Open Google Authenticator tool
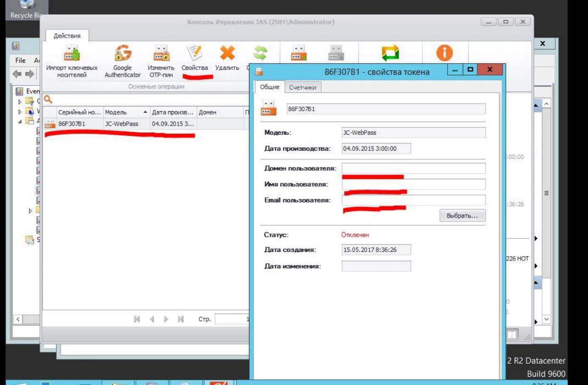Viewport: 588px width, 385px height. (x=123, y=53)
